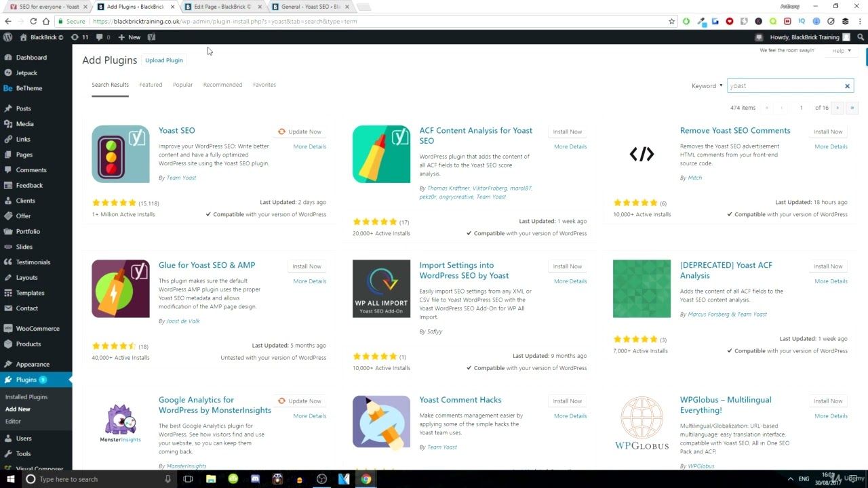Viewport: 868px width, 488px height.
Task: Switch to Popular plugins tab
Action: point(182,85)
